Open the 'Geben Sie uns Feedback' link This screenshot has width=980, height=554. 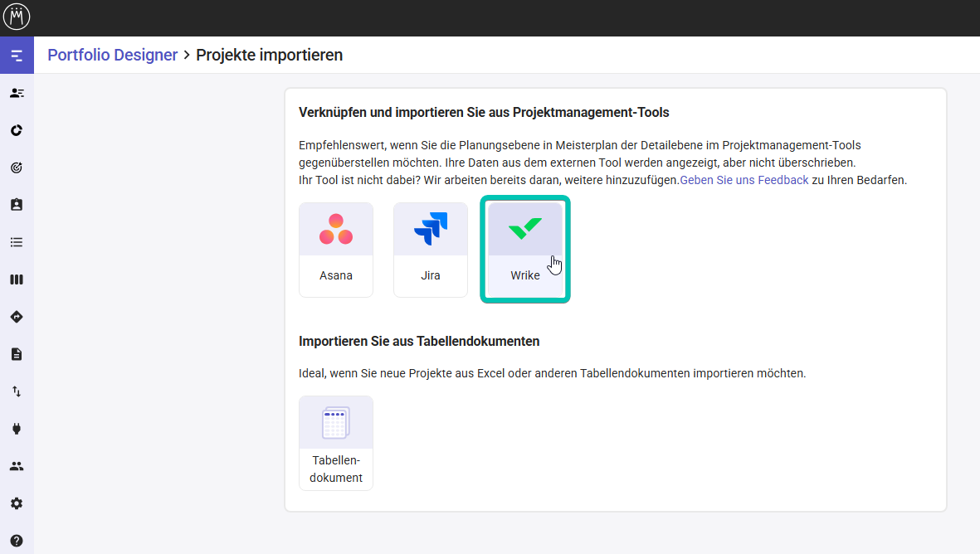click(x=744, y=180)
